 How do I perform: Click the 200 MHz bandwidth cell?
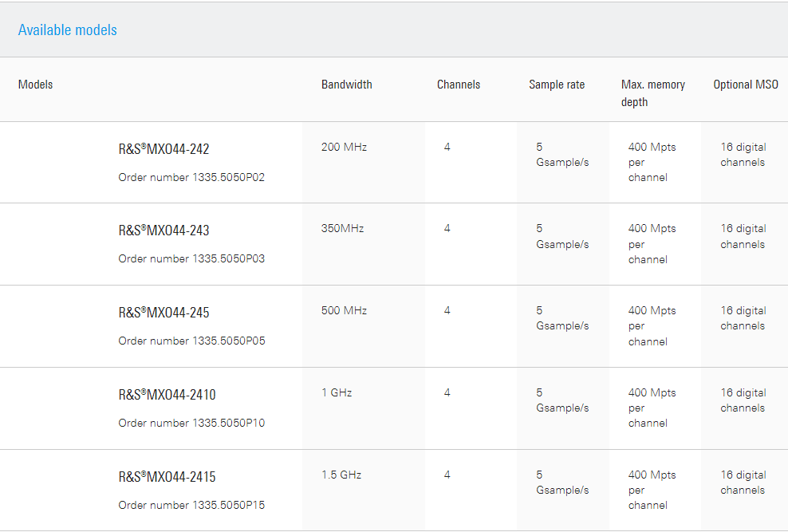pos(344,148)
